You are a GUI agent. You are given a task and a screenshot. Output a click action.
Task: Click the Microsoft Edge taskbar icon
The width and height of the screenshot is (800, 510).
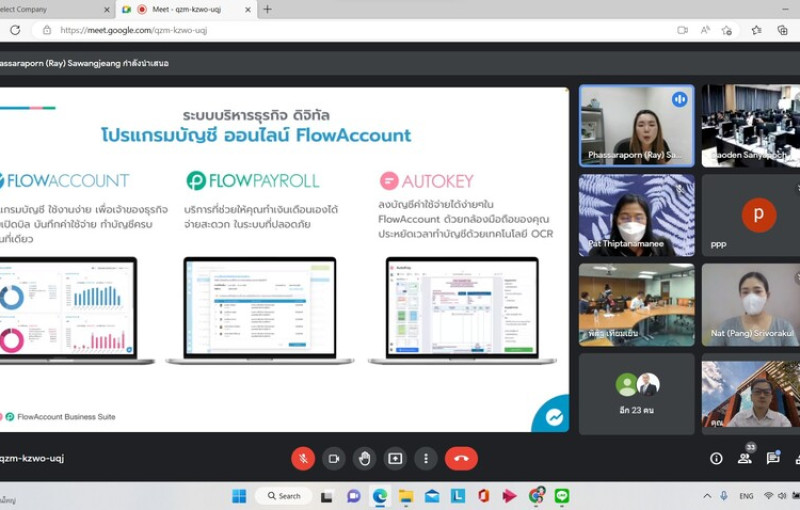[380, 496]
